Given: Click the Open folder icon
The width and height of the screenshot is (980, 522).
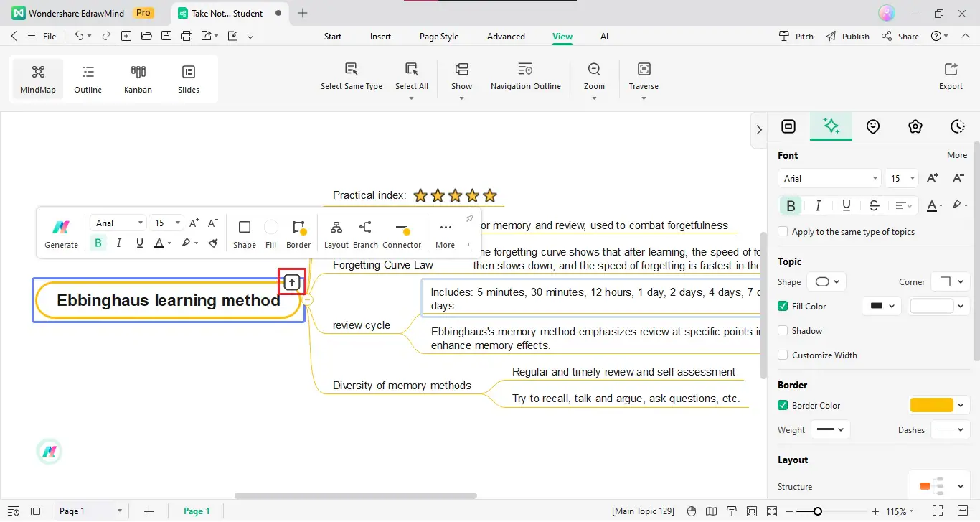Looking at the screenshot, I should click(x=146, y=36).
